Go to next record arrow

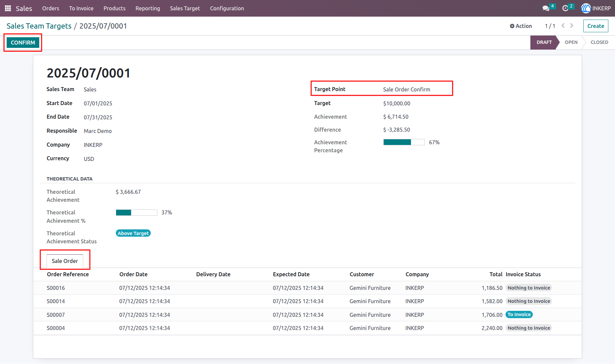click(572, 26)
